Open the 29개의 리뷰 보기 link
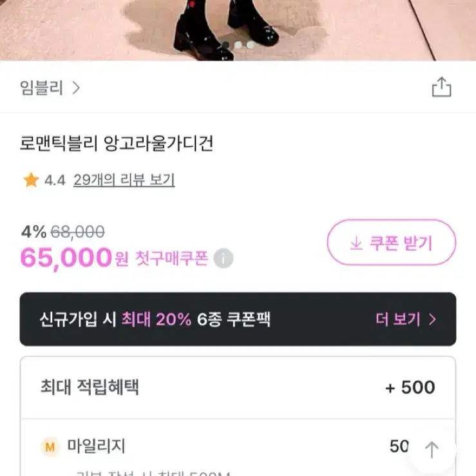The image size is (476, 476). 124,180
